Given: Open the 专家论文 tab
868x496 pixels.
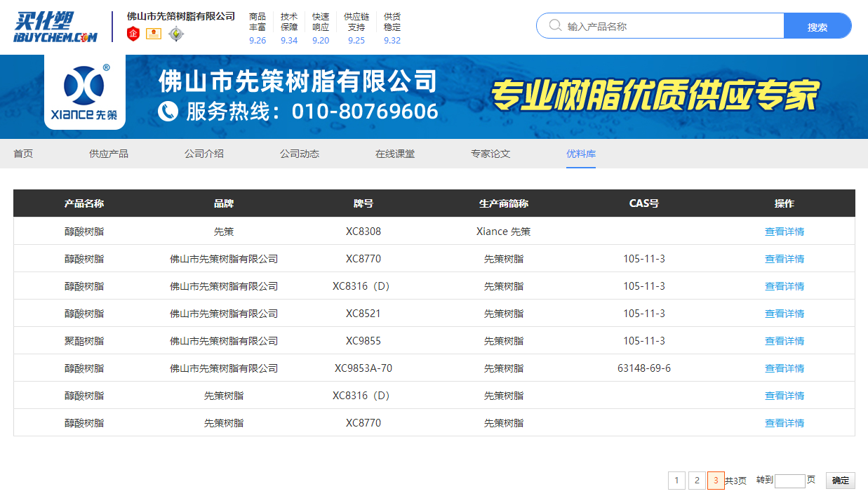Looking at the screenshot, I should click(x=490, y=154).
